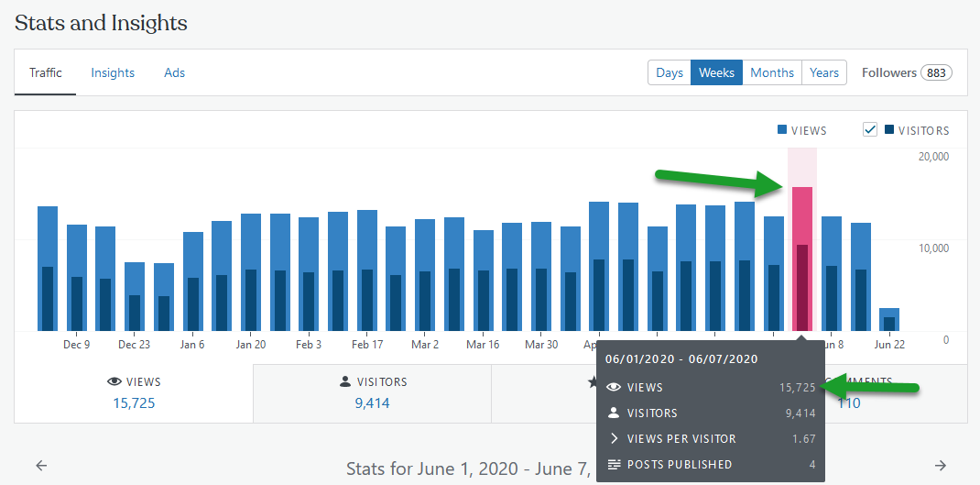Open the Ads tab

point(174,72)
